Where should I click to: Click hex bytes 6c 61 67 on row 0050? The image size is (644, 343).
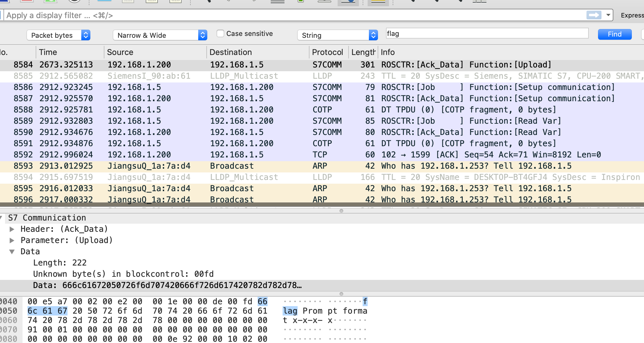click(x=47, y=311)
